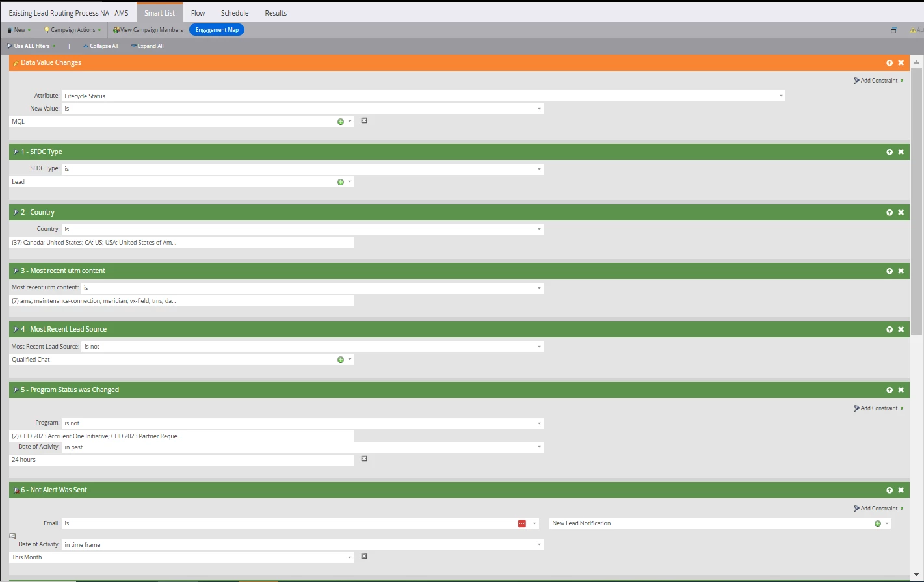Click Expand All filters

coord(147,46)
